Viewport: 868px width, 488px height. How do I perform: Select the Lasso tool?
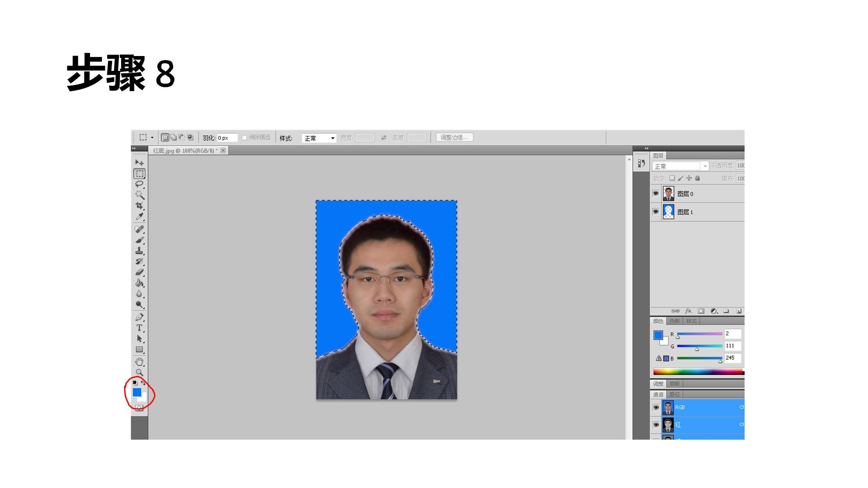coord(139,184)
